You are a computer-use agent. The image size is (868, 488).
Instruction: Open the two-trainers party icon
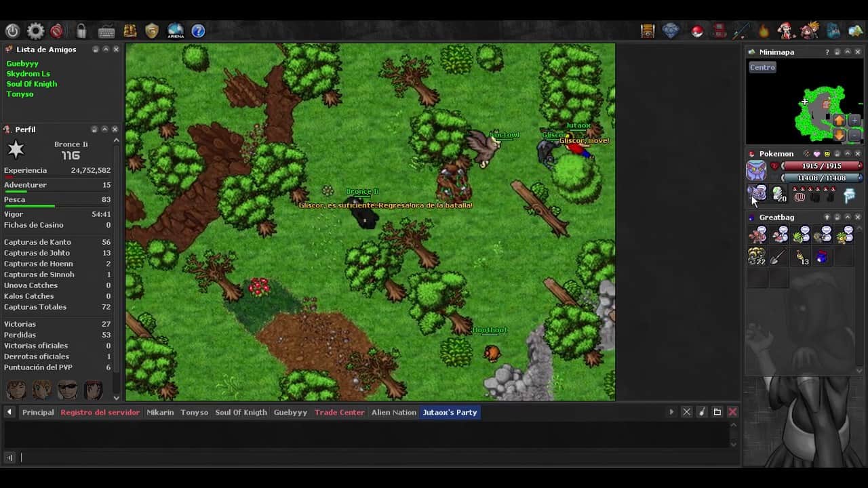pyautogui.click(x=809, y=30)
